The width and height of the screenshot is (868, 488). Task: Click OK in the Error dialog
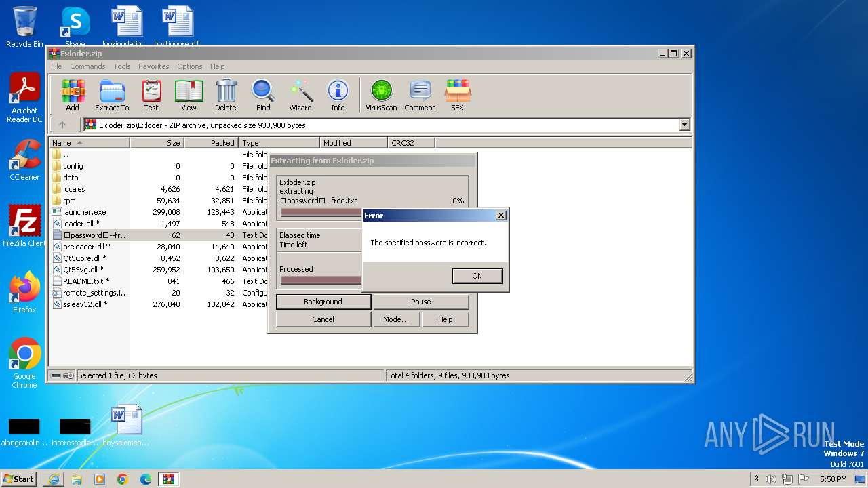click(477, 276)
